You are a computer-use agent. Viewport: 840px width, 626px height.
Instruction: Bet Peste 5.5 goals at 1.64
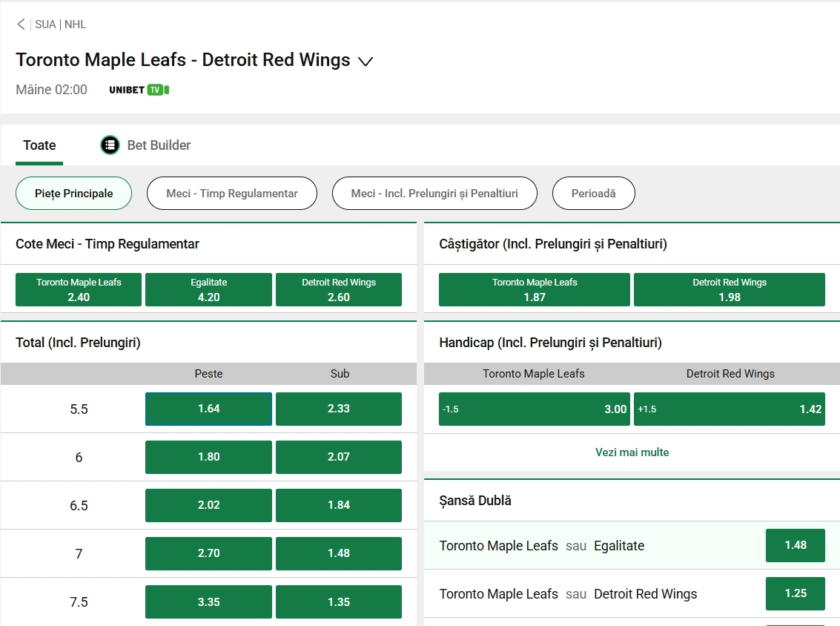click(x=208, y=409)
